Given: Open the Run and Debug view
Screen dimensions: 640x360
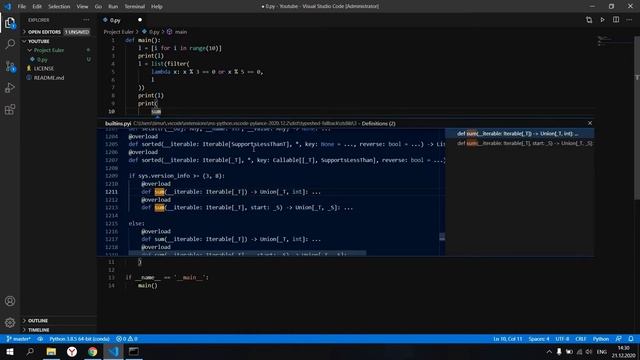Looking at the screenshot, I should (x=10, y=88).
